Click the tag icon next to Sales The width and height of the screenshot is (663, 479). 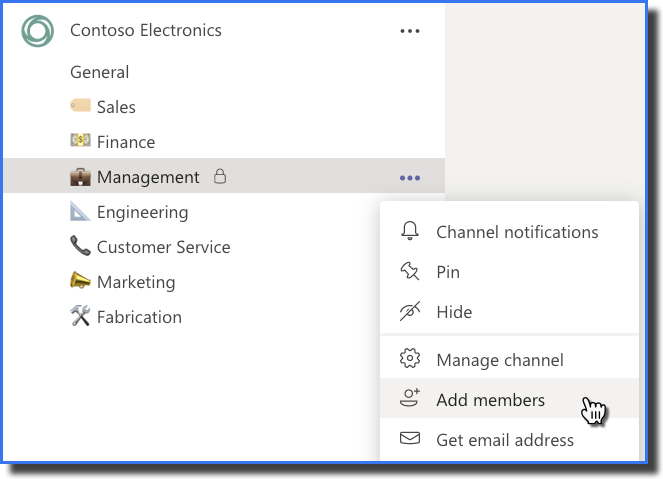80,105
